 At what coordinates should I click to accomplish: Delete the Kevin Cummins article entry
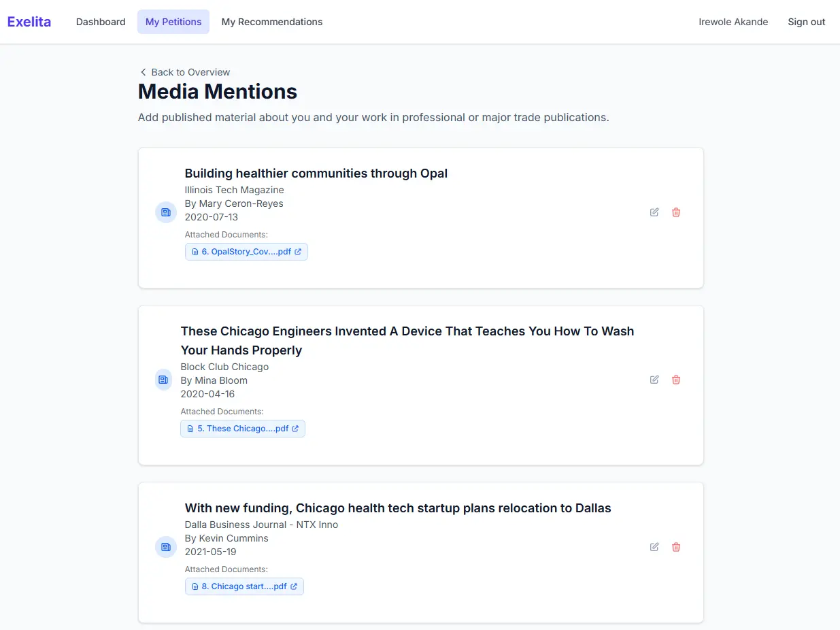click(x=676, y=547)
